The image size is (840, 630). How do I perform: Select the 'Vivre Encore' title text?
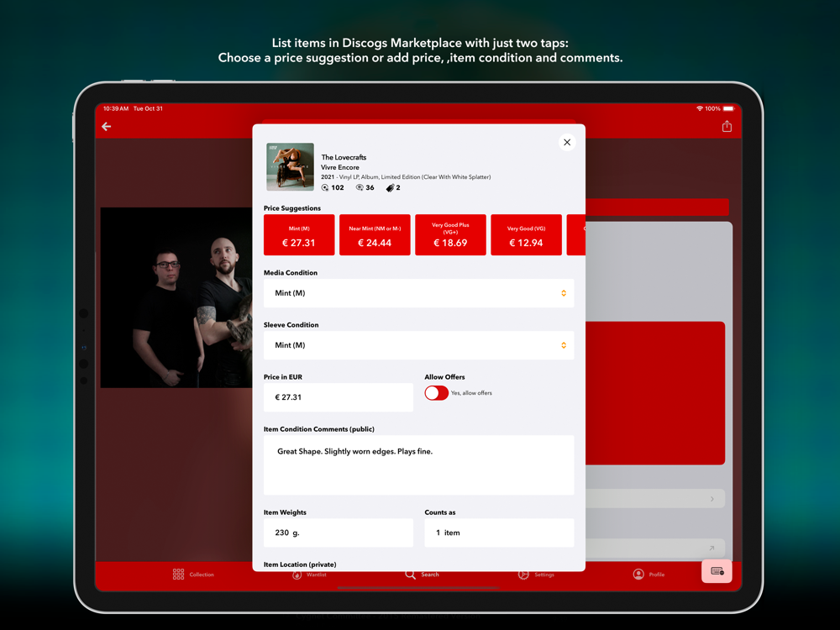click(340, 167)
